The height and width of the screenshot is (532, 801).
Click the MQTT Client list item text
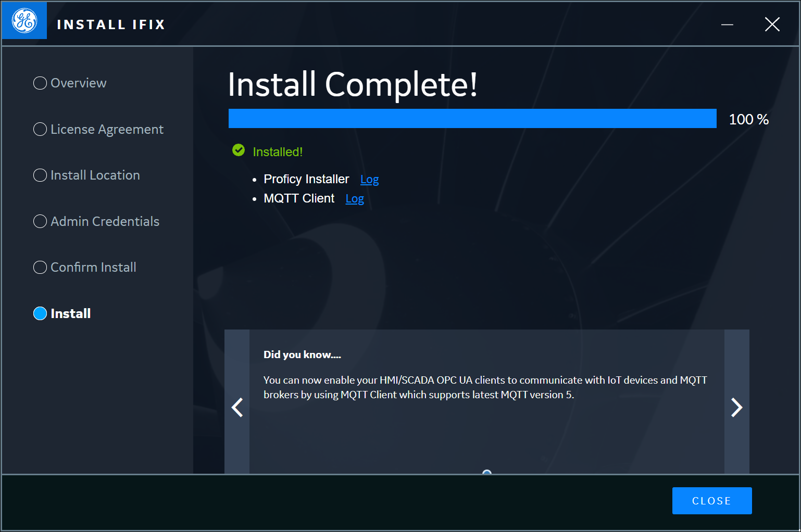point(299,198)
